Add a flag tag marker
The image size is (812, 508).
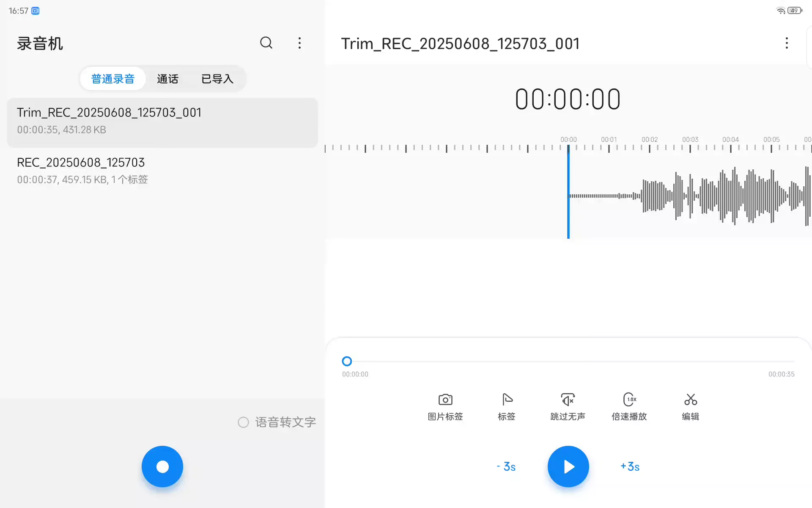(507, 400)
